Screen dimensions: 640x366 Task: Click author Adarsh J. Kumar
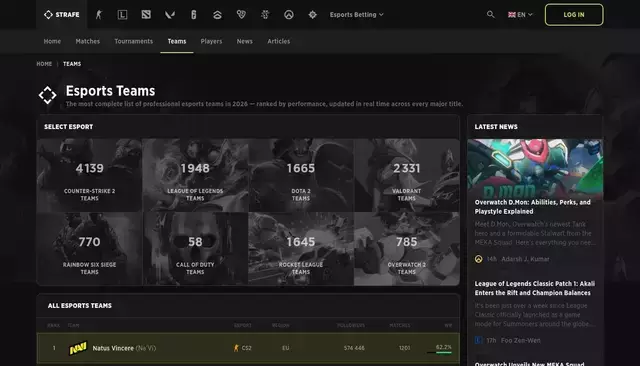[525, 259]
